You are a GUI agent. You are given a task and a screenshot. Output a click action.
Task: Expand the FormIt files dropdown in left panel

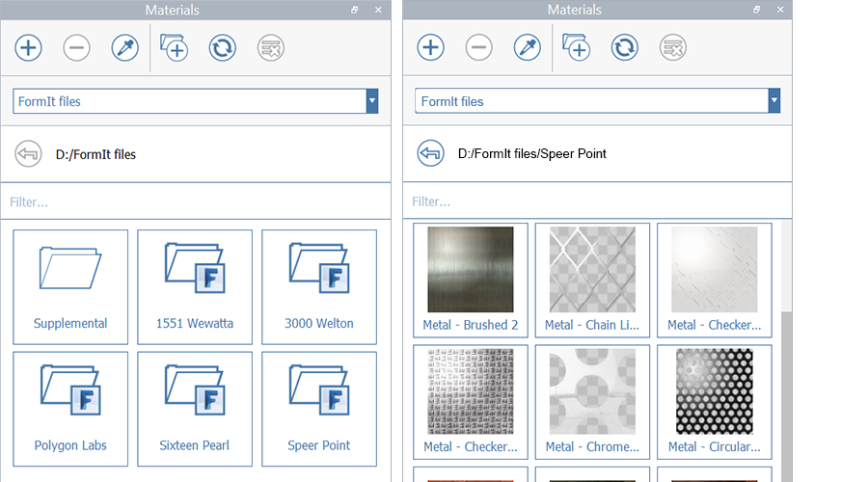click(372, 101)
